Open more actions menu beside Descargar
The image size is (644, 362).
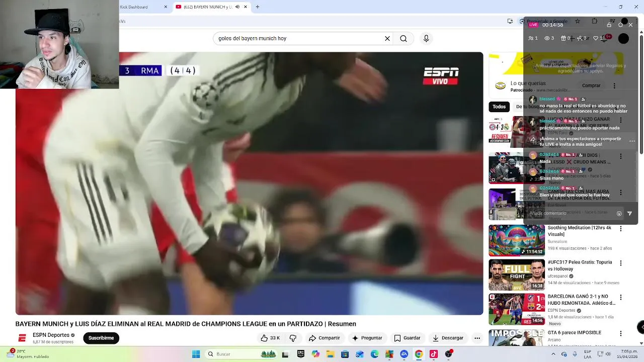pyautogui.click(x=477, y=338)
